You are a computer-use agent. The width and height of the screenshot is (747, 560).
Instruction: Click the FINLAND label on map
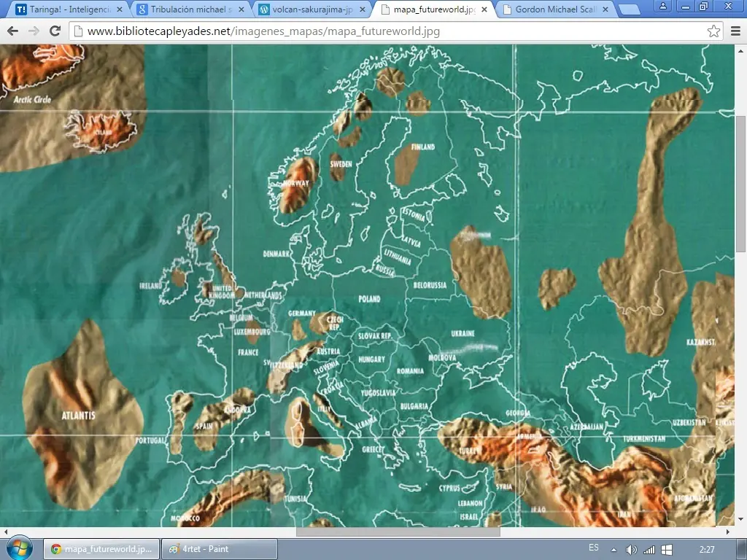tap(422, 147)
